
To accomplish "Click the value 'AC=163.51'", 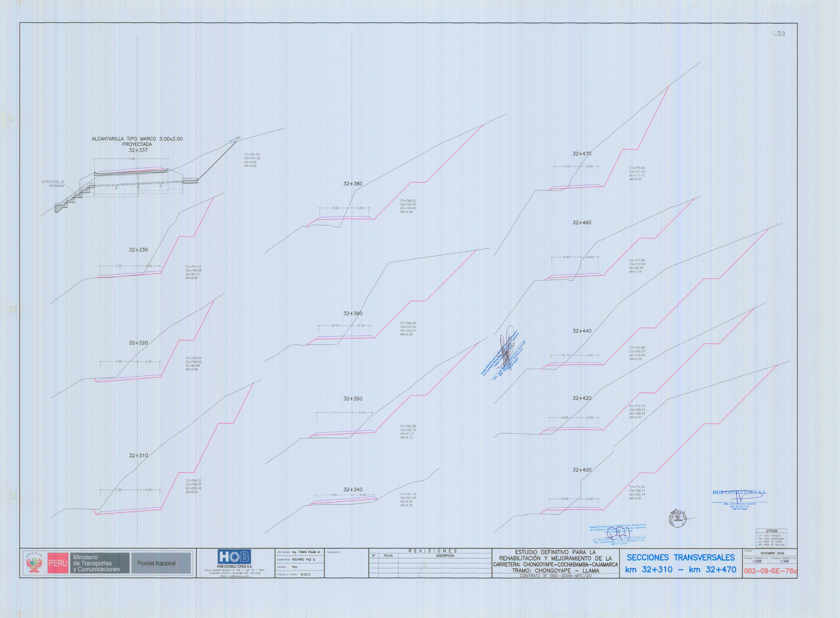I will pyautogui.click(x=408, y=331).
